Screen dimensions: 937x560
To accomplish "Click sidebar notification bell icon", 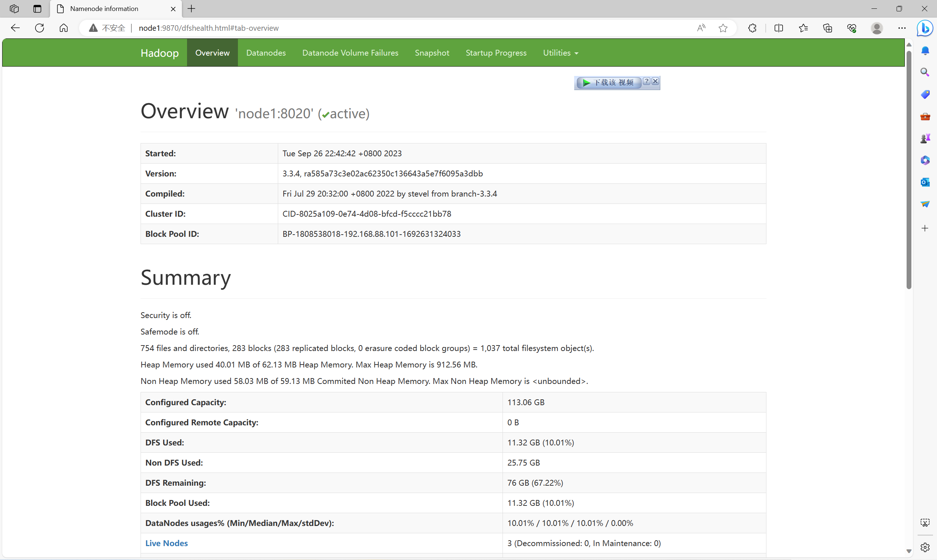I will [x=925, y=50].
